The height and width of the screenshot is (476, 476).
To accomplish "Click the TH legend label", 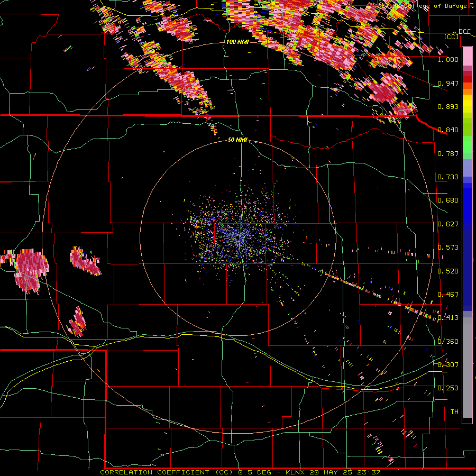I will coord(454,411).
